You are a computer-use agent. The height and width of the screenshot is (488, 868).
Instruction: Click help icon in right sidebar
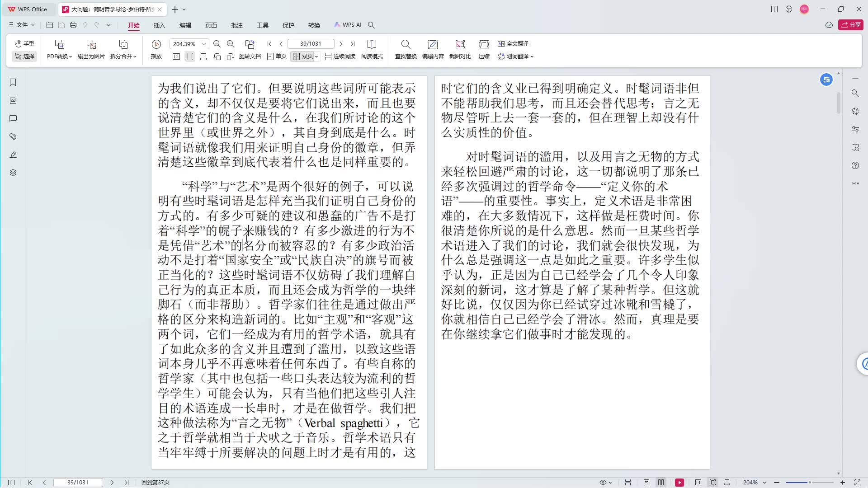click(855, 165)
